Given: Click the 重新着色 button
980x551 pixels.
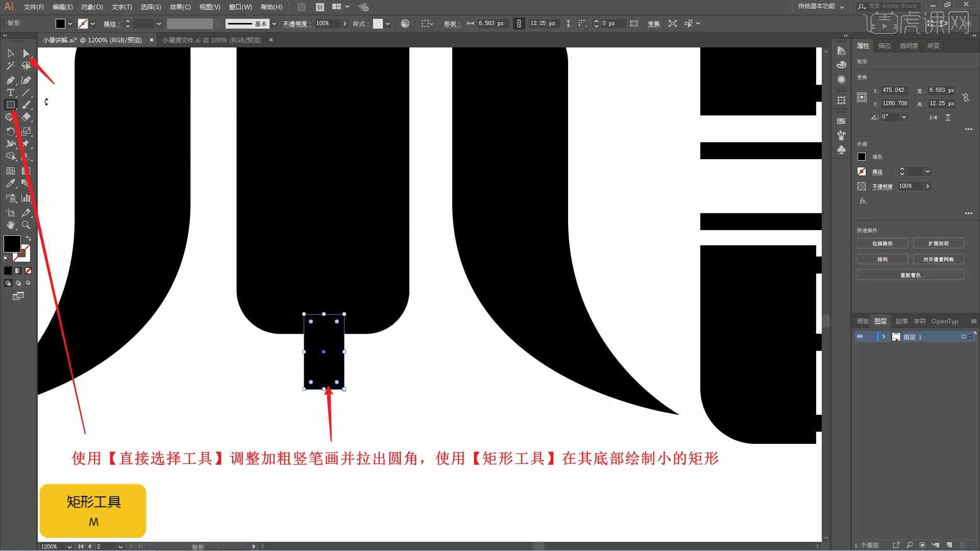Looking at the screenshot, I should (910, 274).
